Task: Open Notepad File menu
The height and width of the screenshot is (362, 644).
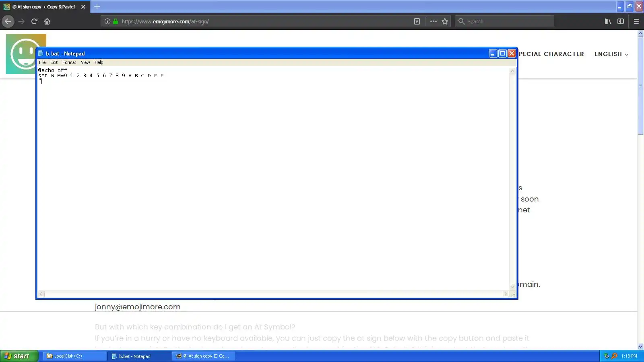Action: [42, 62]
